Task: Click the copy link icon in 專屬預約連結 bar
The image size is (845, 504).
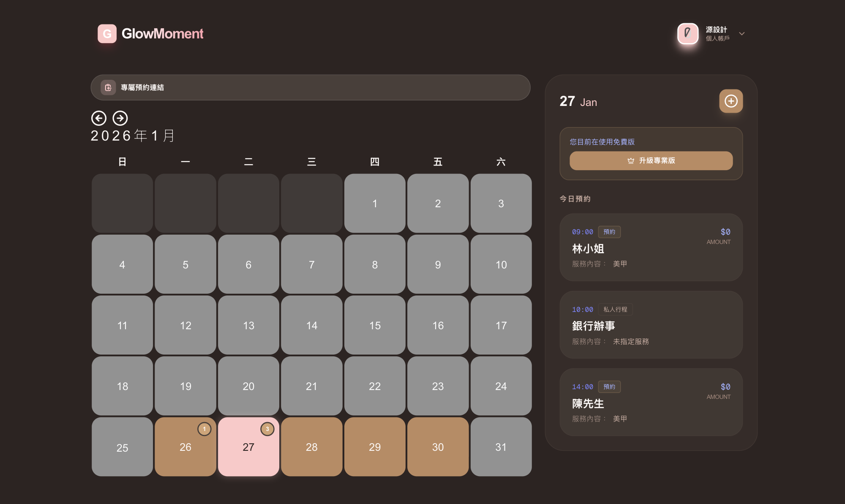Action: point(108,87)
